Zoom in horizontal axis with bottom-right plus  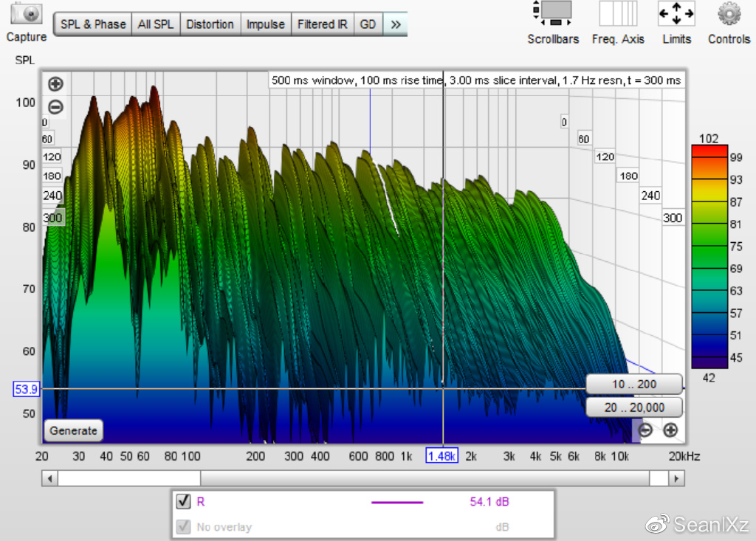pos(670,430)
